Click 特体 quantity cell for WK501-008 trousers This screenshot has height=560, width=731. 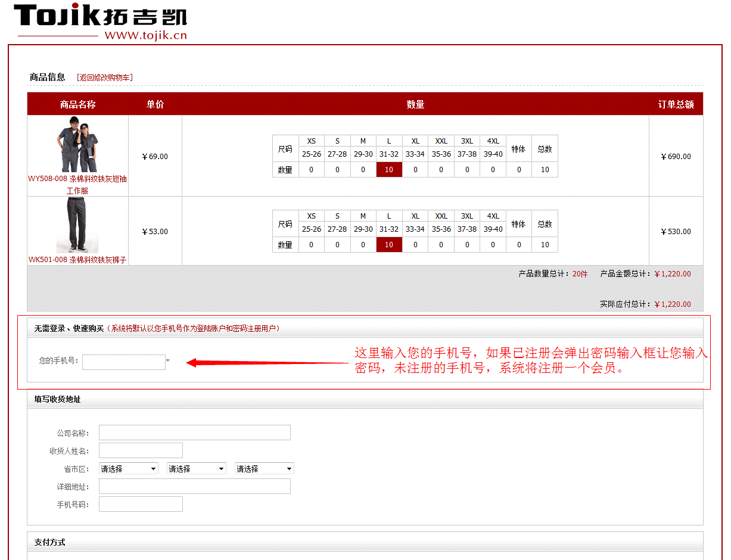519,245
